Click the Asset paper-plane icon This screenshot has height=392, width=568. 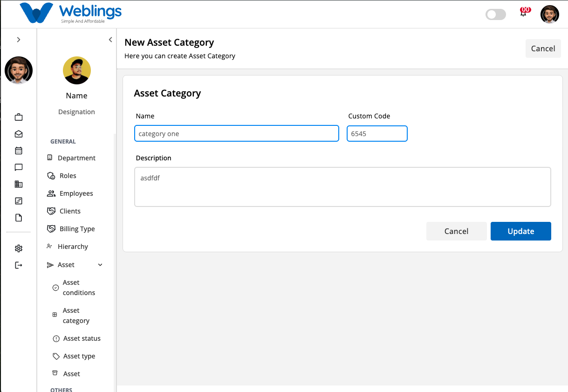pyautogui.click(x=50, y=265)
